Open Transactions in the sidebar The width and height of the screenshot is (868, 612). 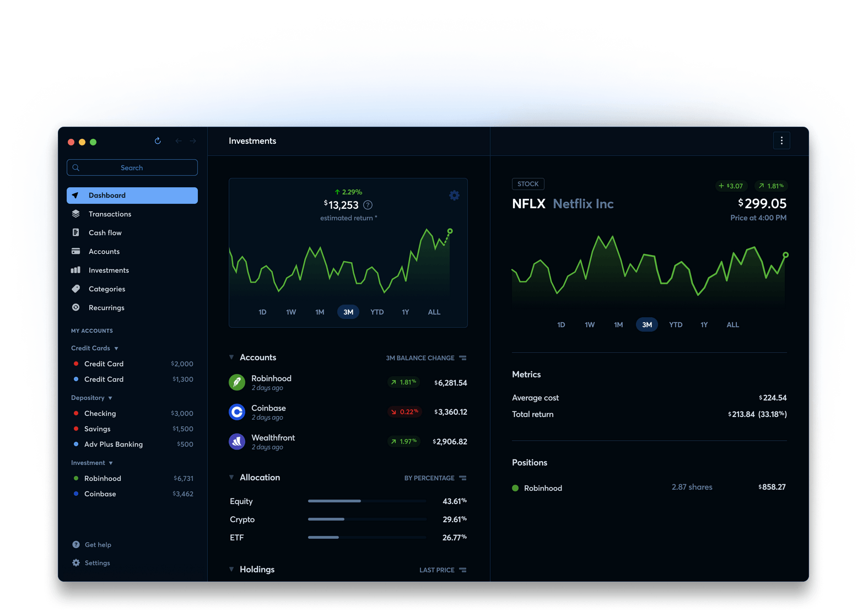(110, 214)
